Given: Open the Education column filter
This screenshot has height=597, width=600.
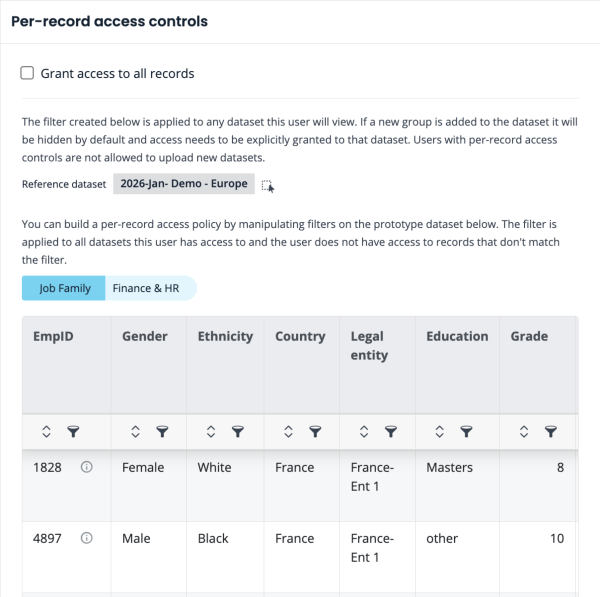Looking at the screenshot, I should pos(466,432).
